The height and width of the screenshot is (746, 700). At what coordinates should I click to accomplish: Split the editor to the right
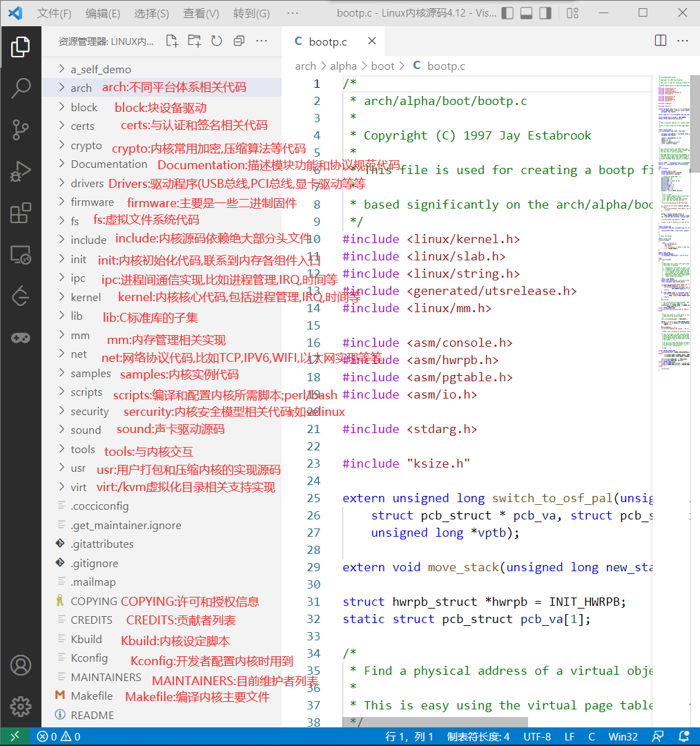661,41
